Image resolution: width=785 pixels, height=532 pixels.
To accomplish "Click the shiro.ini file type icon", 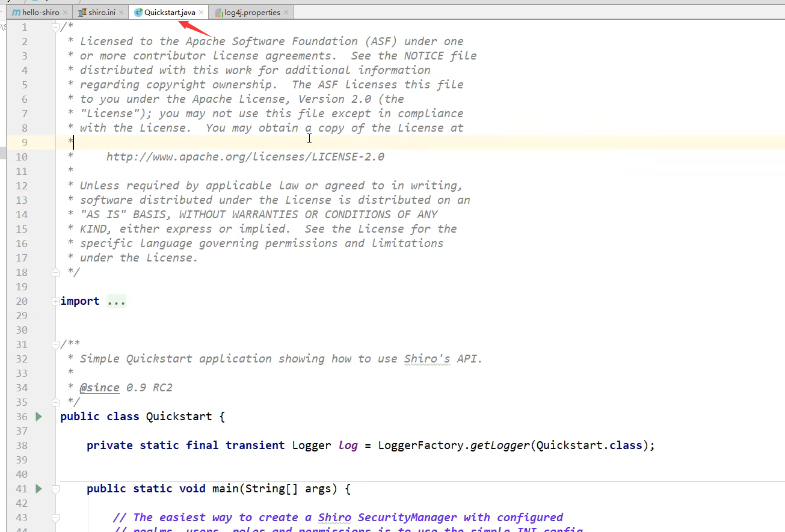I will (x=82, y=13).
